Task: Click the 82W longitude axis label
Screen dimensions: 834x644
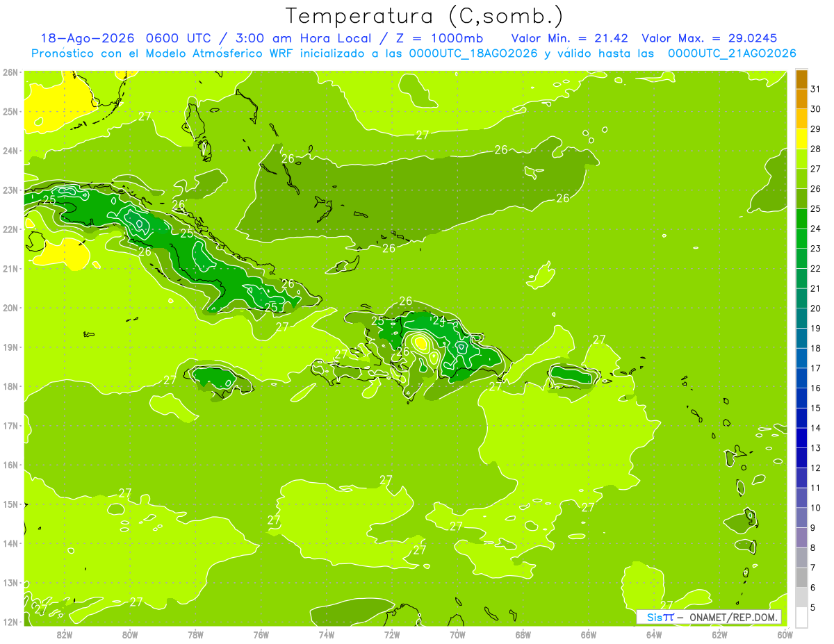Action: click(65, 634)
